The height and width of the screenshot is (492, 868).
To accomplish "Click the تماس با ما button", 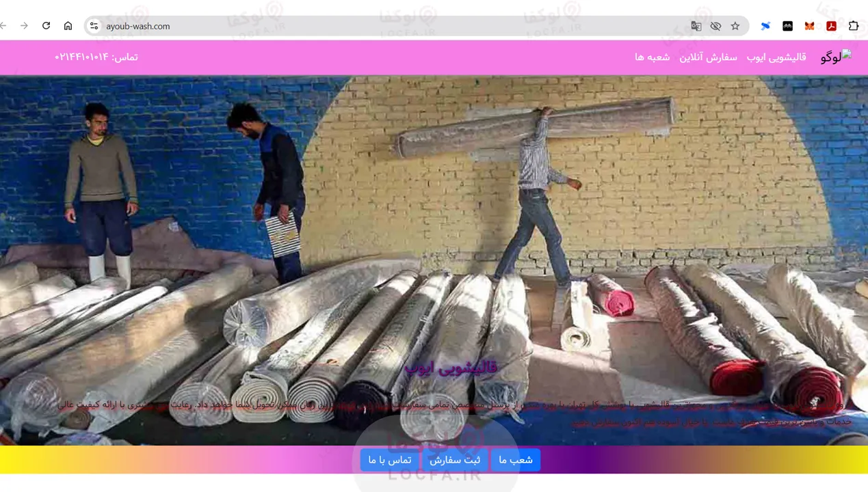I will (x=390, y=460).
